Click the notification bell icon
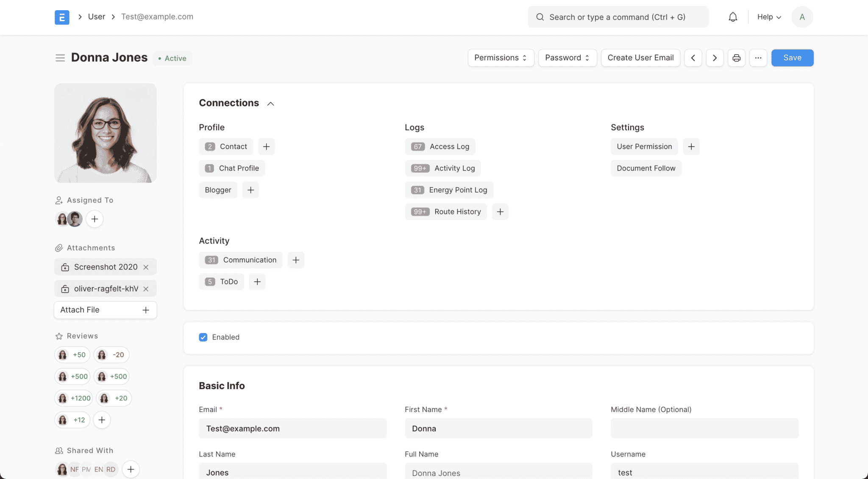Image resolution: width=868 pixels, height=479 pixels. tap(733, 17)
